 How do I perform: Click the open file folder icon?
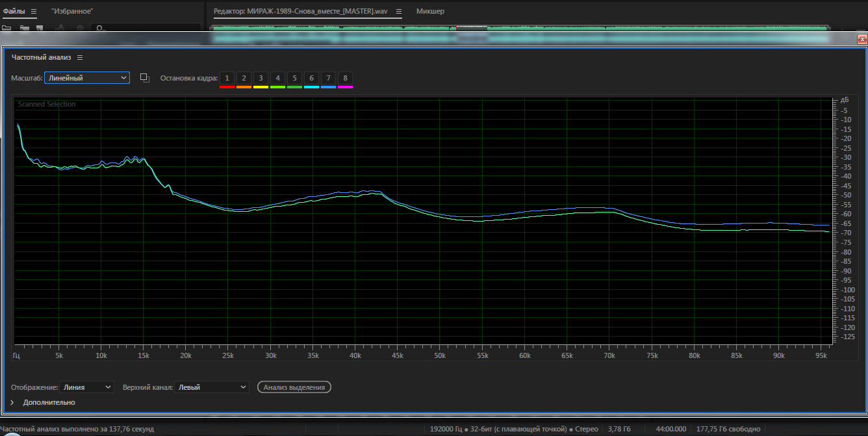pyautogui.click(x=7, y=29)
